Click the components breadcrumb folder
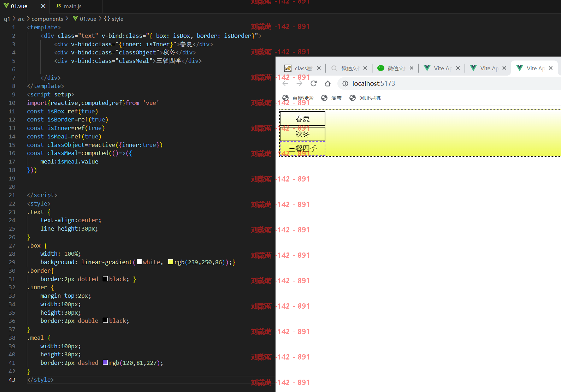Image resolution: width=561 pixels, height=392 pixels. (47, 19)
